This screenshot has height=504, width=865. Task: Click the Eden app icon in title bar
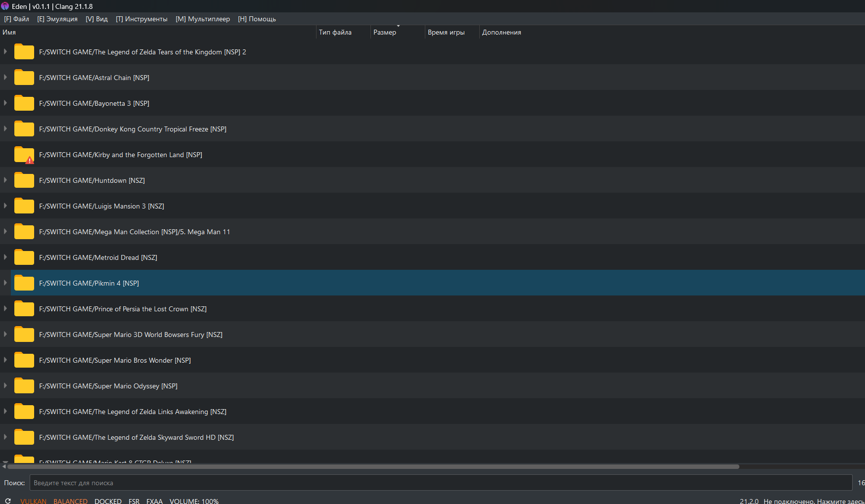click(x=5, y=6)
